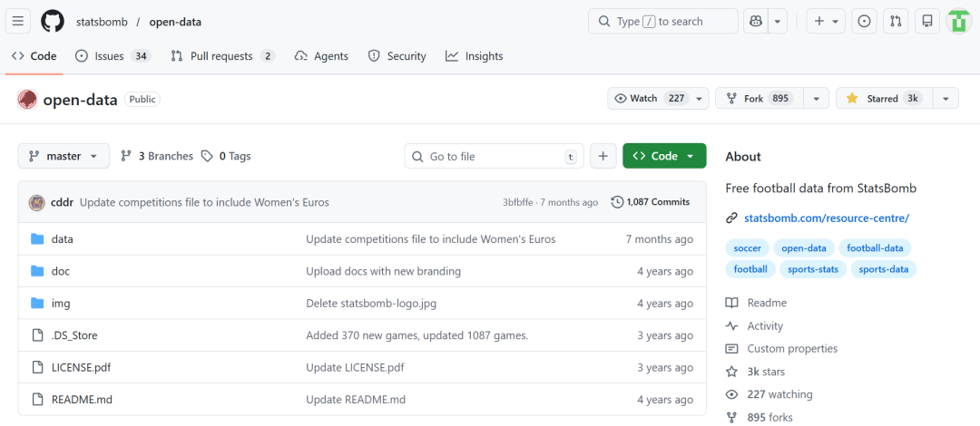Click the football-data topic tag
980x426 pixels.
tap(875, 247)
